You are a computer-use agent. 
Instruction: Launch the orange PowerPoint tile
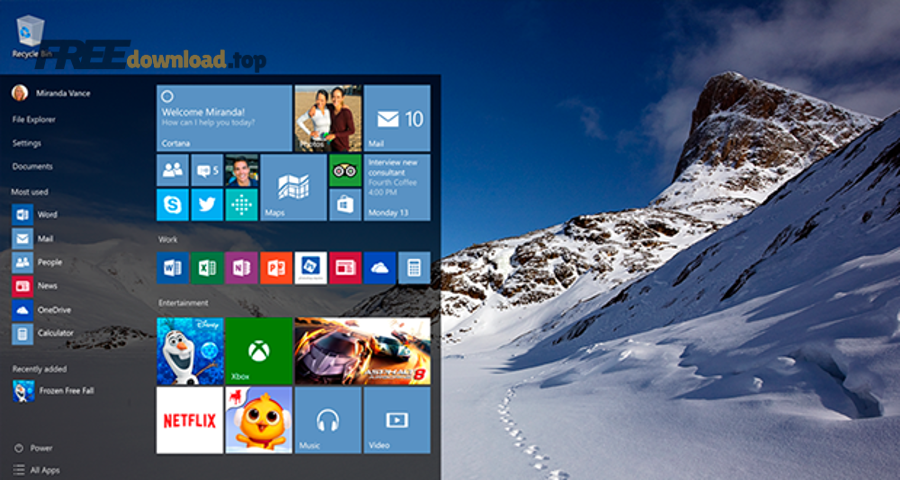[x=276, y=268]
